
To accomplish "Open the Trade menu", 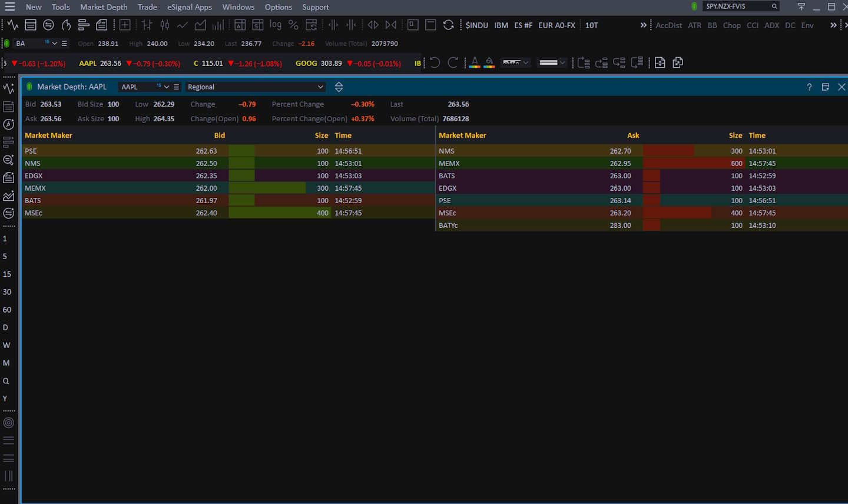I will click(147, 7).
